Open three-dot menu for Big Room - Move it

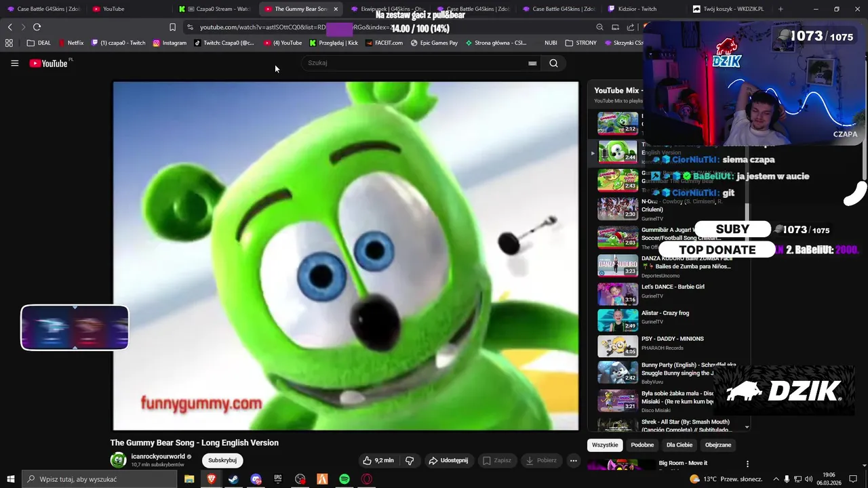pyautogui.click(x=747, y=464)
